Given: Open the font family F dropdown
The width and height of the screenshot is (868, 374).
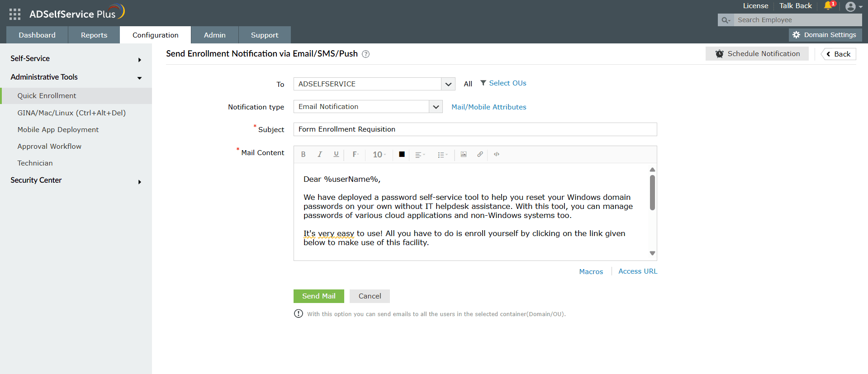Looking at the screenshot, I should 356,155.
